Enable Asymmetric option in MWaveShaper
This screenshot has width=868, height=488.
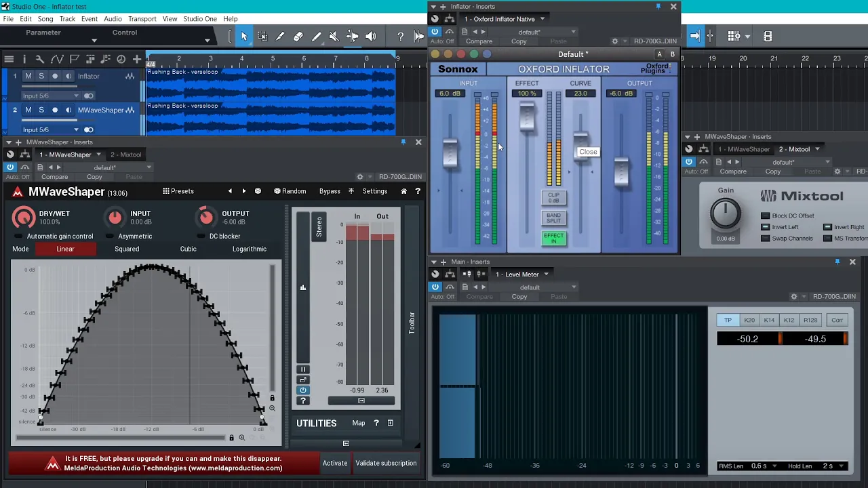pyautogui.click(x=110, y=236)
